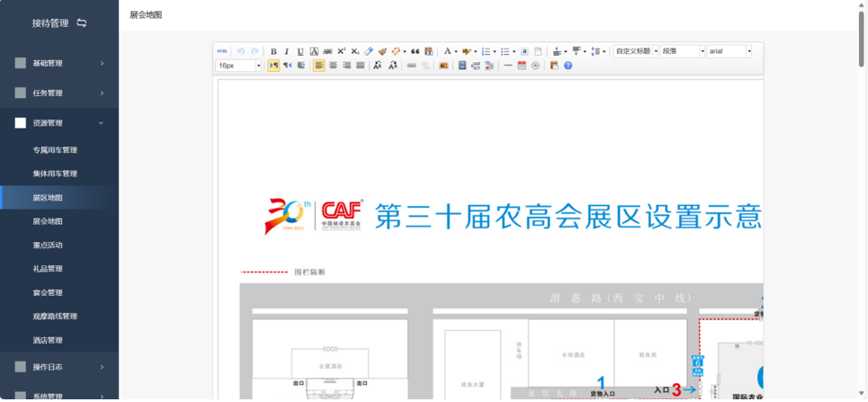
Task: Justify the text alignment
Action: (361, 66)
